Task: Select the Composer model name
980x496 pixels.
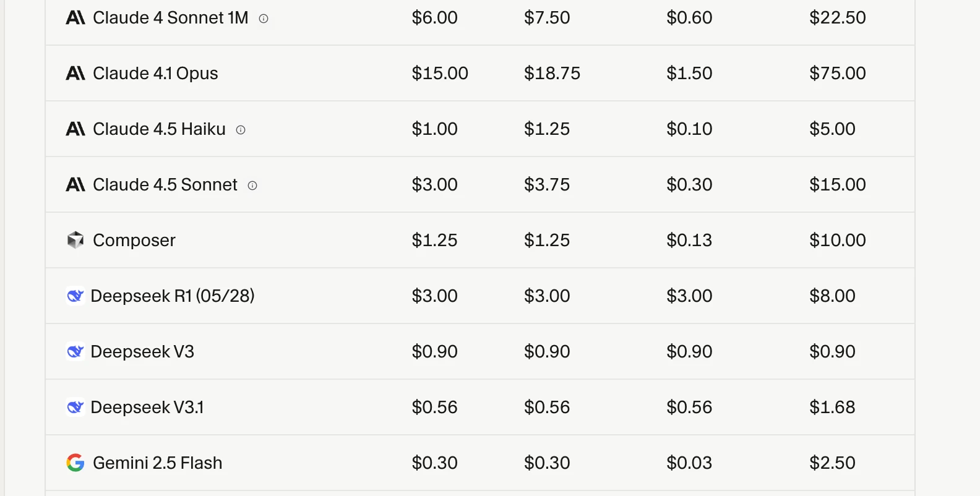Action: click(x=134, y=240)
